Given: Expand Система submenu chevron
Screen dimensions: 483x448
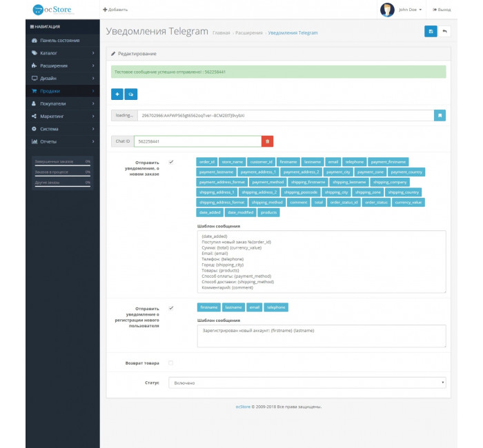Looking at the screenshot, I should point(93,129).
